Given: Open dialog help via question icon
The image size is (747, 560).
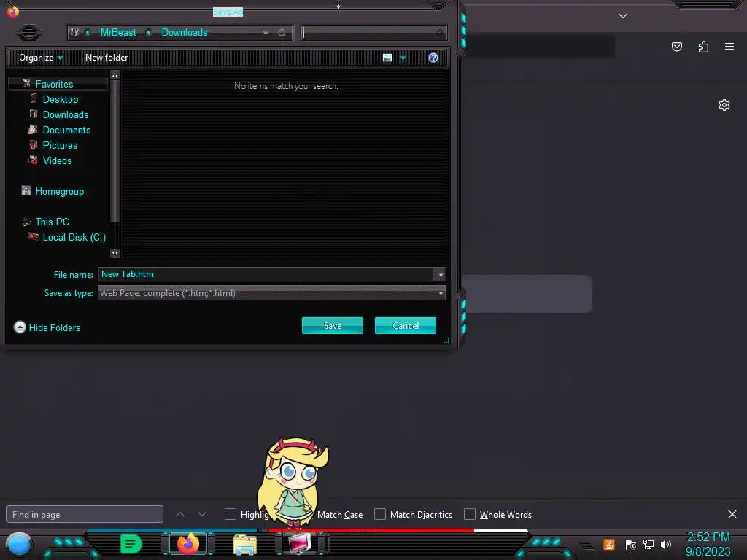Looking at the screenshot, I should point(433,58).
